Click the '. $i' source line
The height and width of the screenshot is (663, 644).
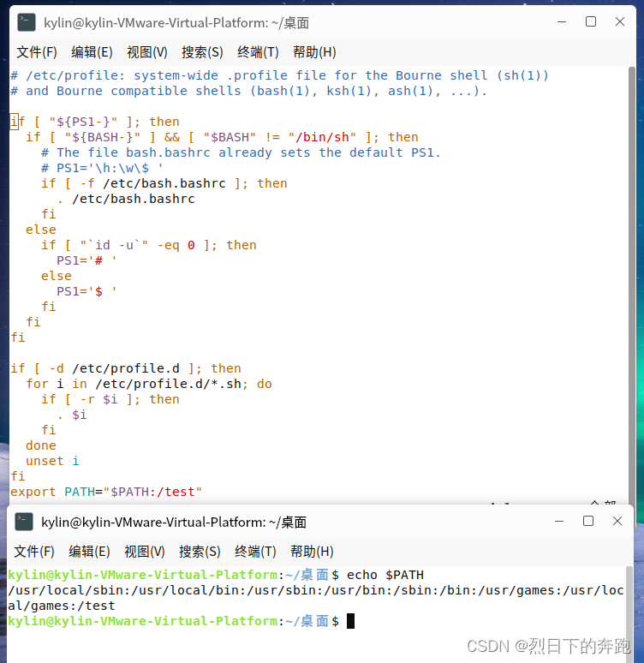[72, 415]
